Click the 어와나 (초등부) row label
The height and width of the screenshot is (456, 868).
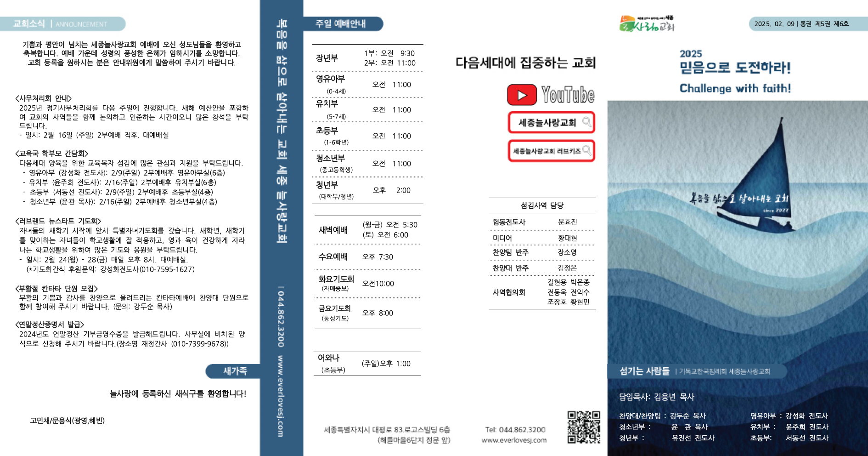pos(331,363)
